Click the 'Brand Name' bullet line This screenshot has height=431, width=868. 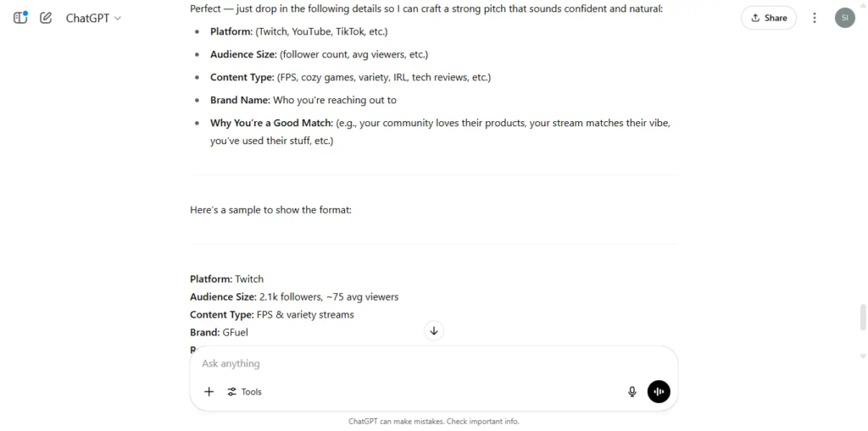click(303, 100)
